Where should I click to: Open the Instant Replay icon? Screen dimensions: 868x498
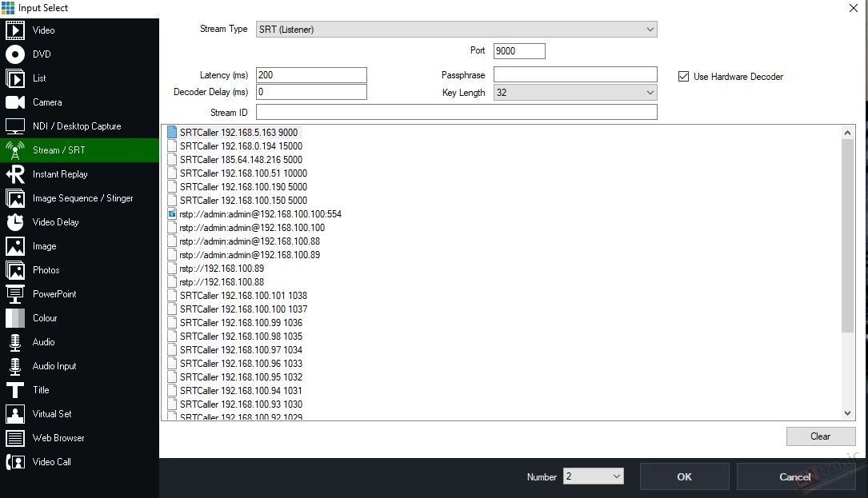click(x=15, y=174)
